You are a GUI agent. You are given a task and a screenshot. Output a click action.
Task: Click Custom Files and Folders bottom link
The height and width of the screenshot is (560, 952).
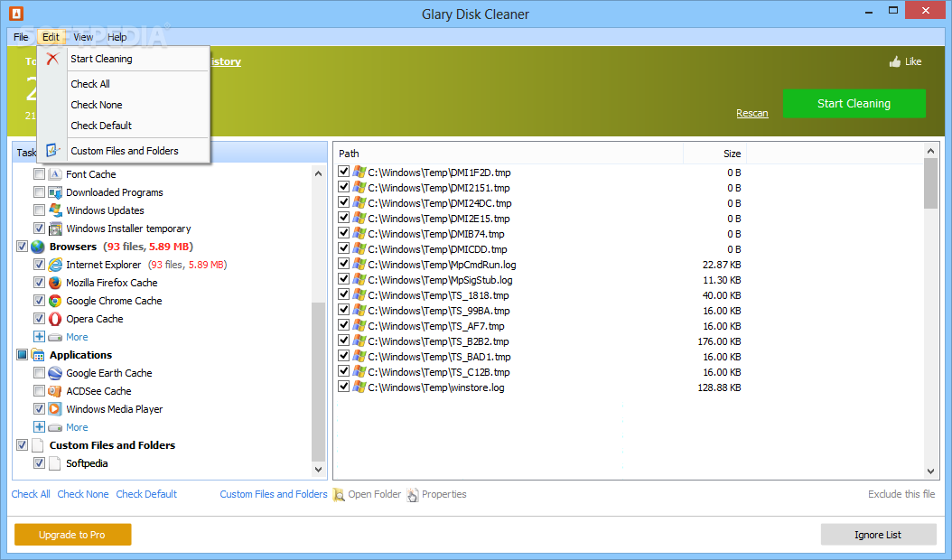(x=273, y=494)
